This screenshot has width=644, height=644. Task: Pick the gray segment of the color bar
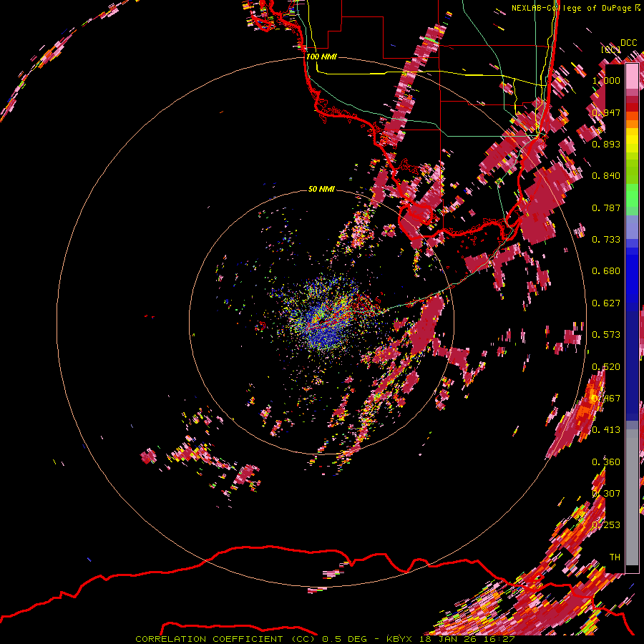pos(632,497)
